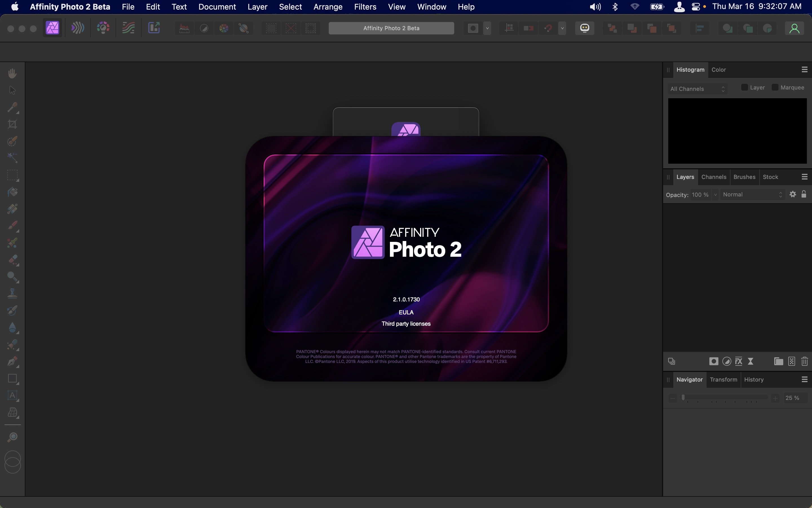Apply Auto Contrast from toolbar
Viewport: 812px width, 508px height.
click(204, 28)
